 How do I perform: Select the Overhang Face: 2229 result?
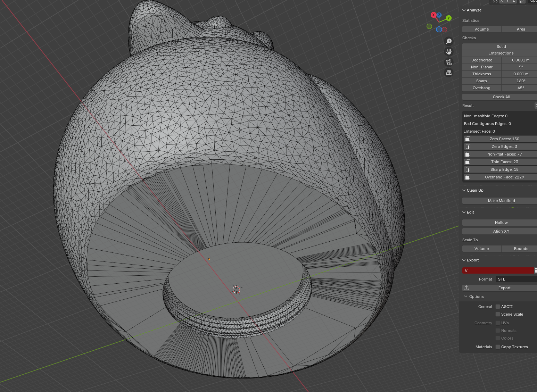(500, 177)
